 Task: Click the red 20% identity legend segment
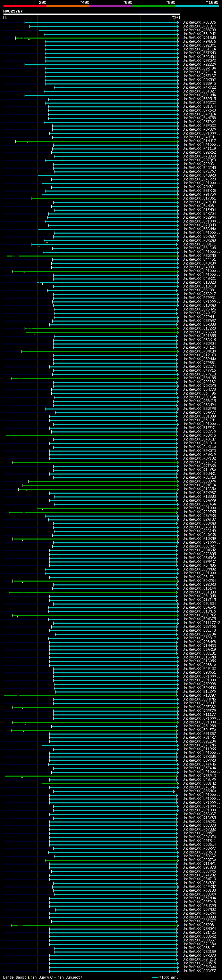pyautogui.click(x=25, y=7)
